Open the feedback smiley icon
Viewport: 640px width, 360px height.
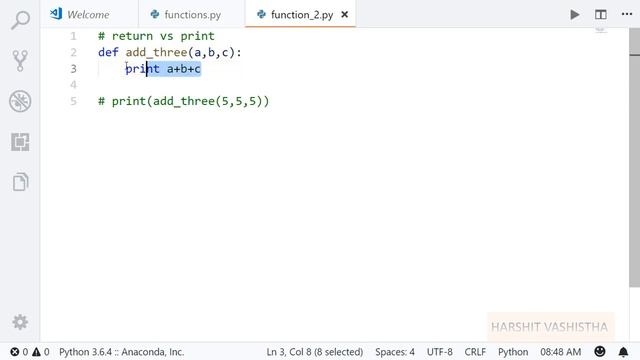[600, 351]
